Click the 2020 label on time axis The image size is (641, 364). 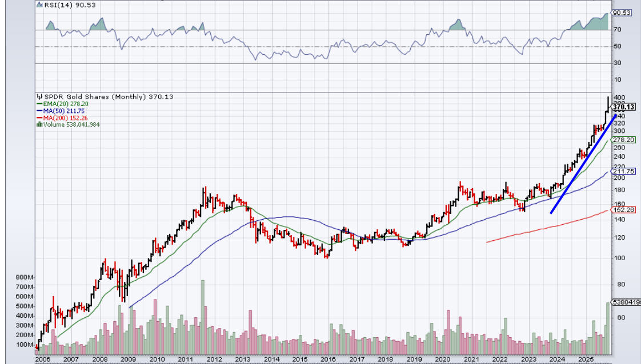tap(443, 359)
